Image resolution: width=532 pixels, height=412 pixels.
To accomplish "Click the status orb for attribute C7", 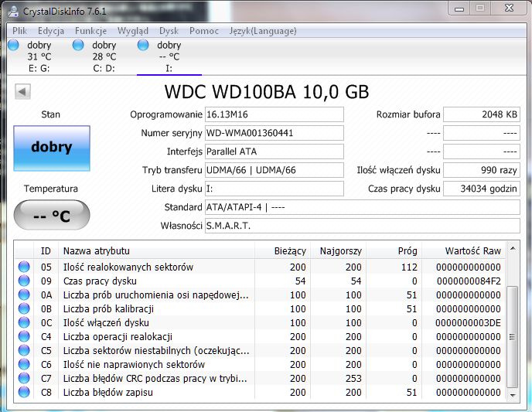I will (24, 378).
